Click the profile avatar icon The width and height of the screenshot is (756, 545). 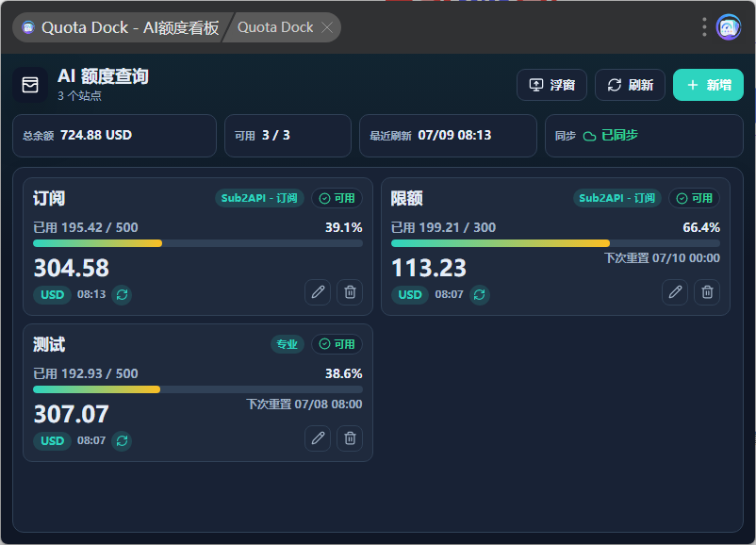[728, 27]
